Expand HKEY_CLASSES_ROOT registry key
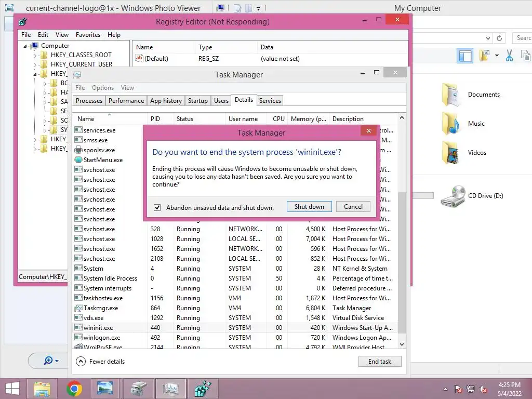Screen dimensions: 532x399 [x=35, y=55]
